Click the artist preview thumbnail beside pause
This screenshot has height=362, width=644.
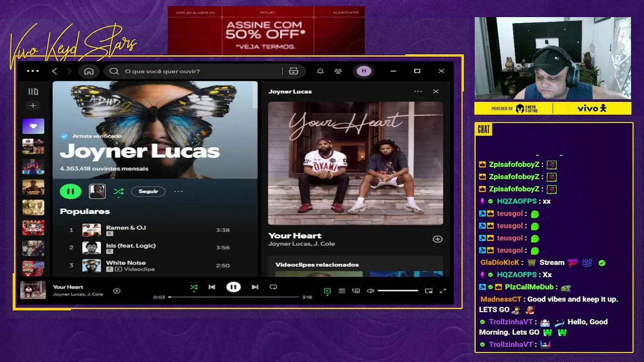click(x=97, y=191)
